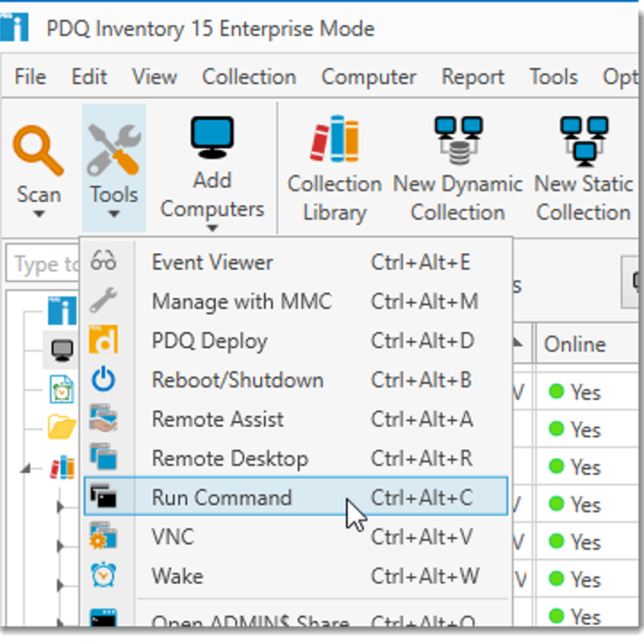The image size is (644, 644).
Task: Open the Scan dropdown arrow
Action: click(38, 215)
